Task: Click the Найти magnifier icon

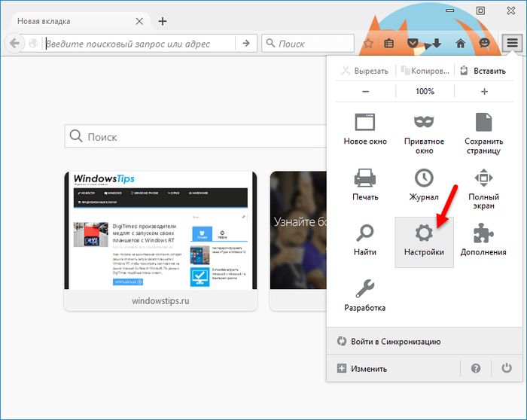Action: point(365,233)
